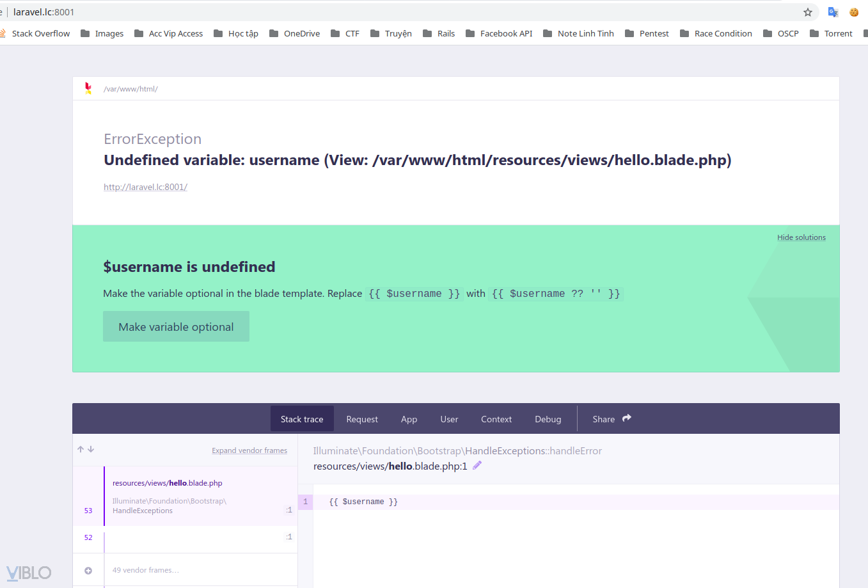Expand the 49 vendor frames plus icon
Screen dimensions: 868x588
(88, 570)
